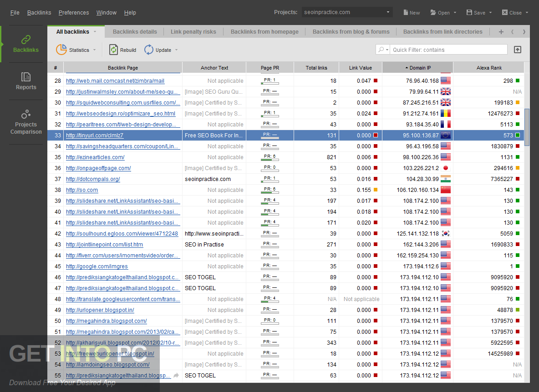Viewport: 539px width, 392px height.
Task: Click the green Alexa Rank marker for 298
Action: click(518, 80)
